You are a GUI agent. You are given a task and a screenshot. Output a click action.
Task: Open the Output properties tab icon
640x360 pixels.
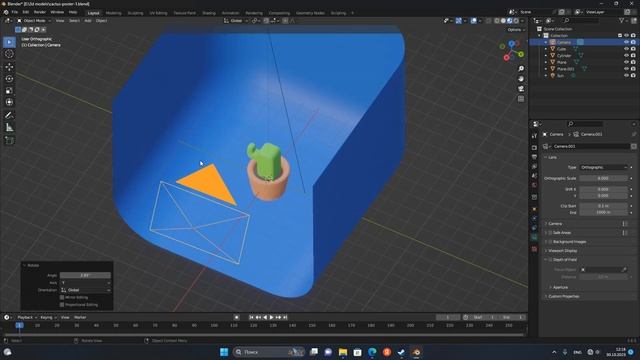(x=534, y=157)
